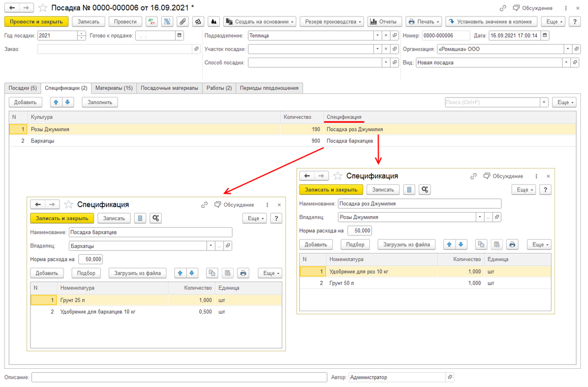Expand the Вид dropdown with Новая посадка

coord(567,62)
